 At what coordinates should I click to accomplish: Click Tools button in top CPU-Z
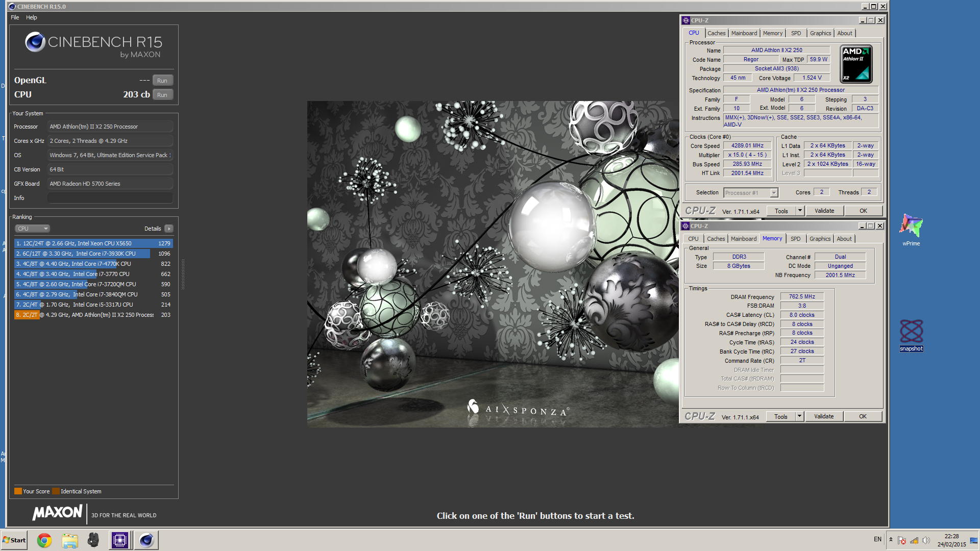point(781,211)
